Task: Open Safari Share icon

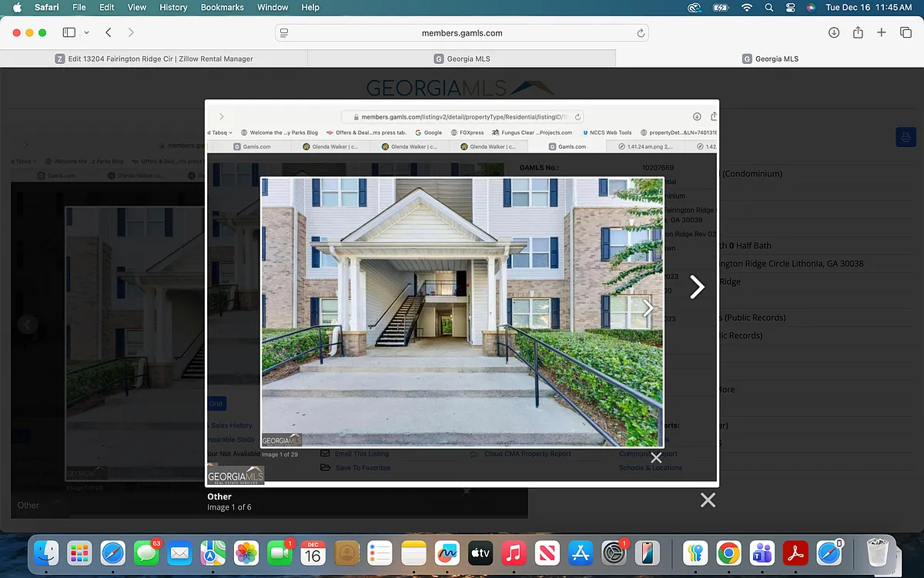Action: [858, 32]
